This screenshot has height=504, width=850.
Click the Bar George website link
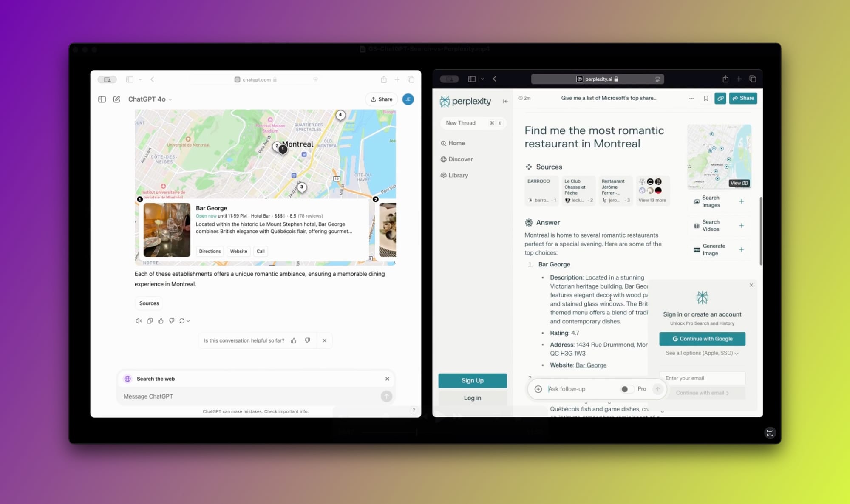tap(591, 365)
